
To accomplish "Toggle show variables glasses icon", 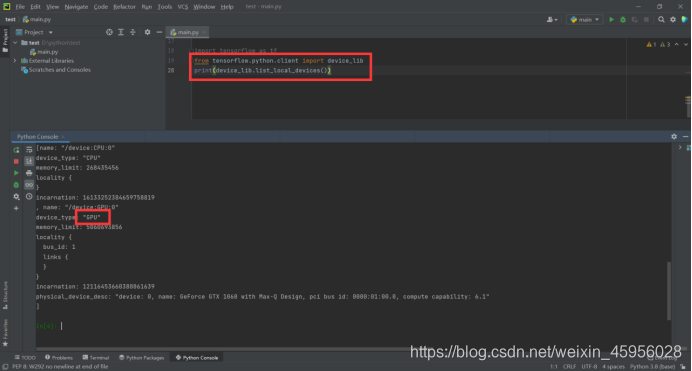I will [x=29, y=185].
